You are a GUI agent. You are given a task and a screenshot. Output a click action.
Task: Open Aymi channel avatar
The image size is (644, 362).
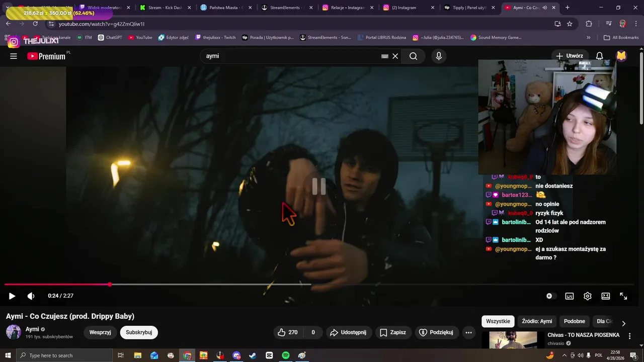coord(14,332)
